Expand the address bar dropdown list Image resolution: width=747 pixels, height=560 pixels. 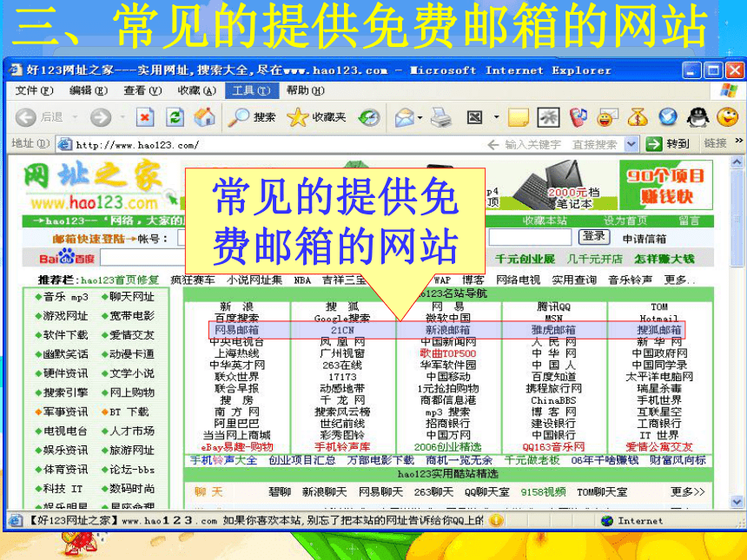point(631,144)
